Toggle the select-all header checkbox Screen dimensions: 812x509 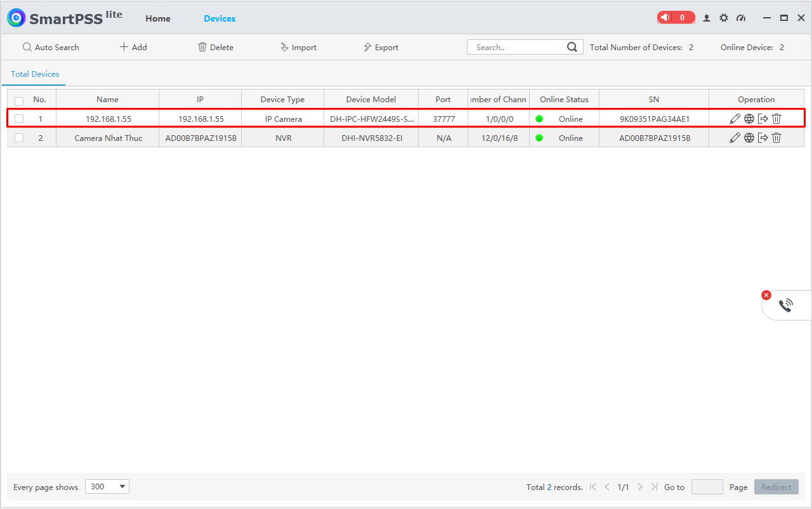[19, 101]
